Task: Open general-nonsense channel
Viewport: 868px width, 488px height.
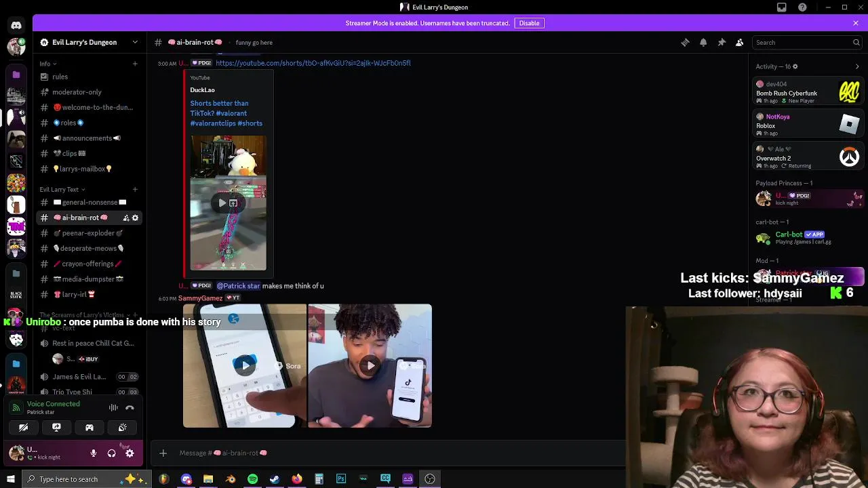Action: pyautogui.click(x=89, y=202)
